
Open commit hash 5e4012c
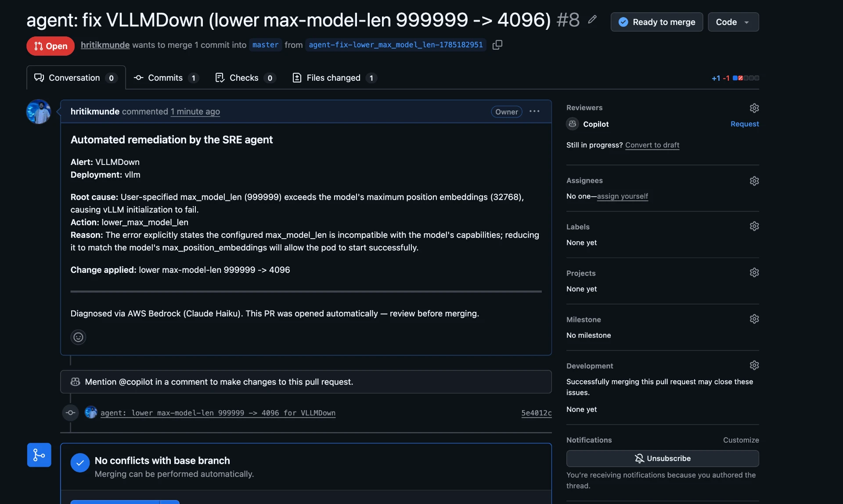tap(536, 413)
